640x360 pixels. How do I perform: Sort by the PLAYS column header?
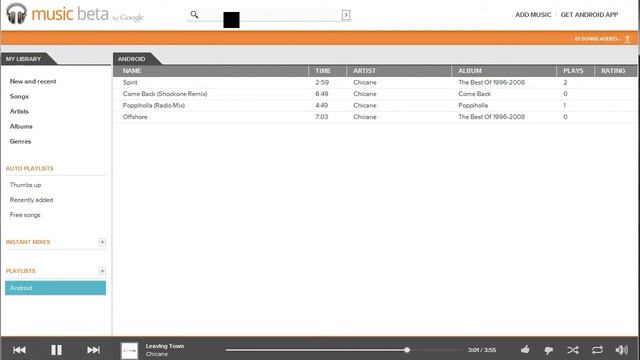coord(573,71)
